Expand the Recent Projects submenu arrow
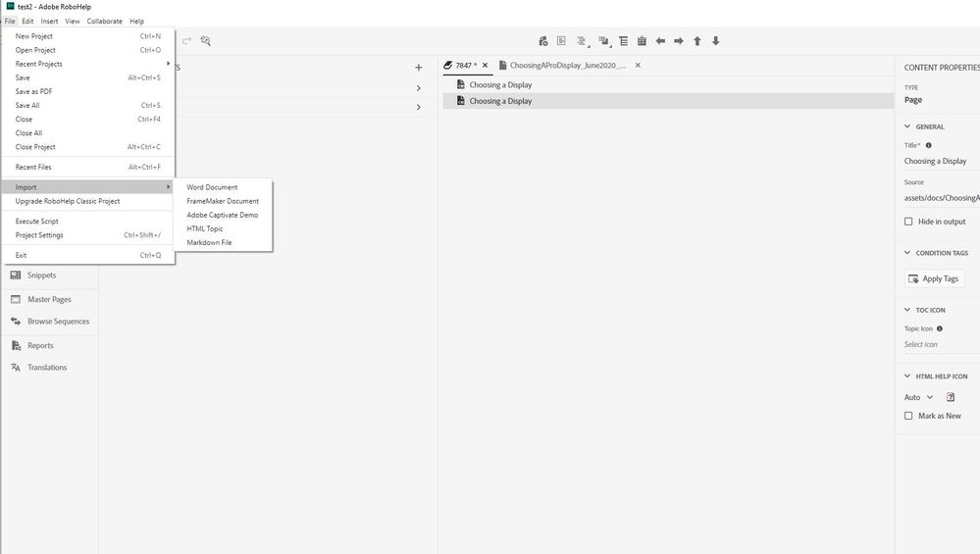The height and width of the screenshot is (554, 980). pyautogui.click(x=168, y=64)
